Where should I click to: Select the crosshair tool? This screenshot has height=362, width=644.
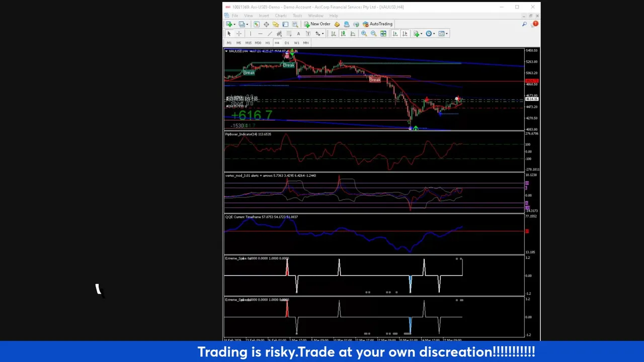pyautogui.click(x=239, y=34)
